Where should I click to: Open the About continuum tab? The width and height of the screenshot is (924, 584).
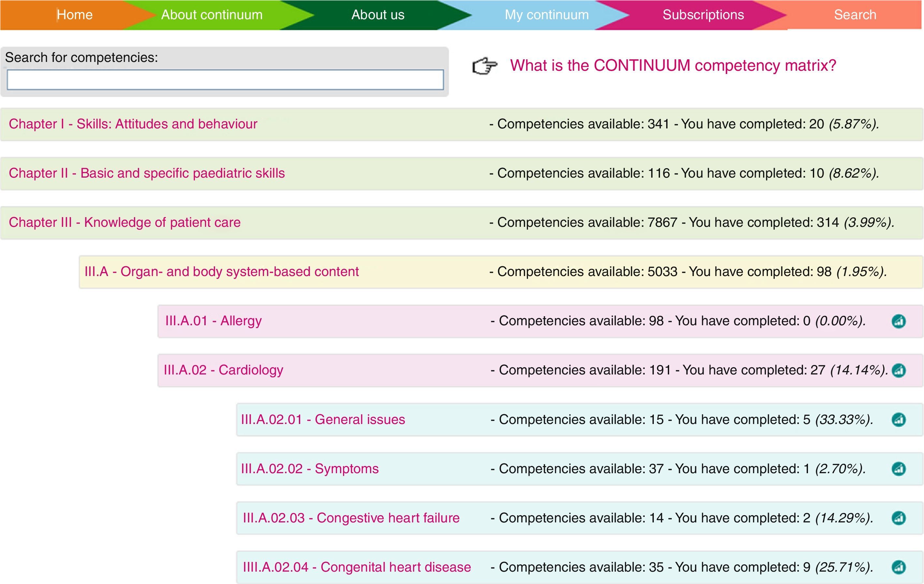pos(212,15)
